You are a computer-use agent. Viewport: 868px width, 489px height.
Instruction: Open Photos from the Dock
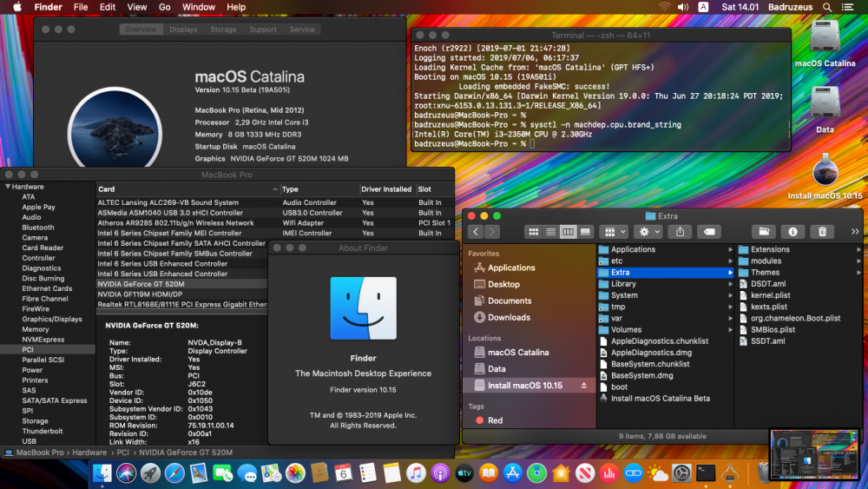click(x=295, y=473)
